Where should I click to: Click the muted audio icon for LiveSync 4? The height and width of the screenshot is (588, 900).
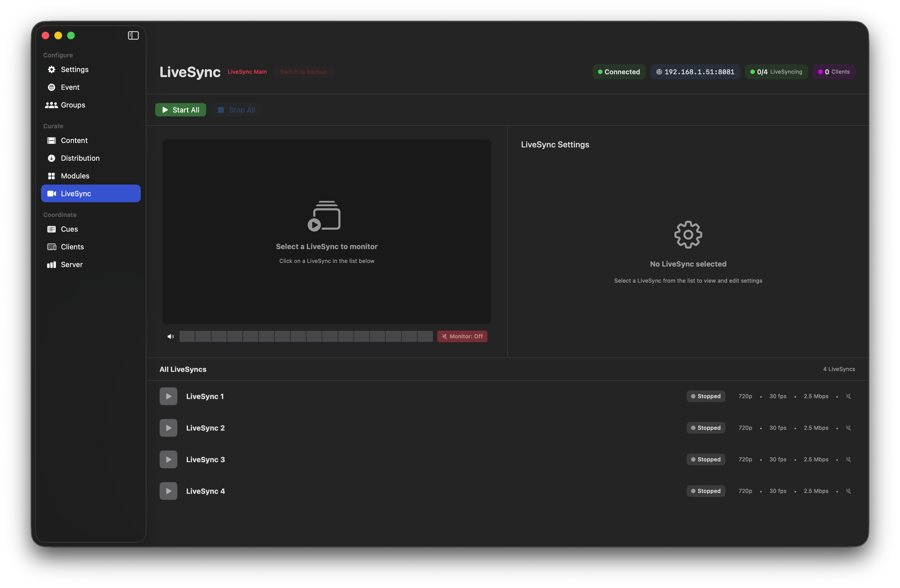(x=848, y=491)
